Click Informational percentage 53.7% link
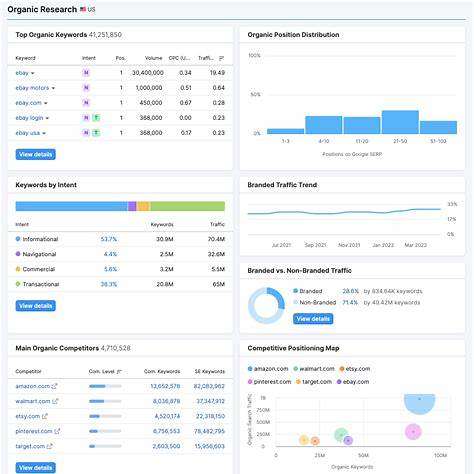 (109, 239)
